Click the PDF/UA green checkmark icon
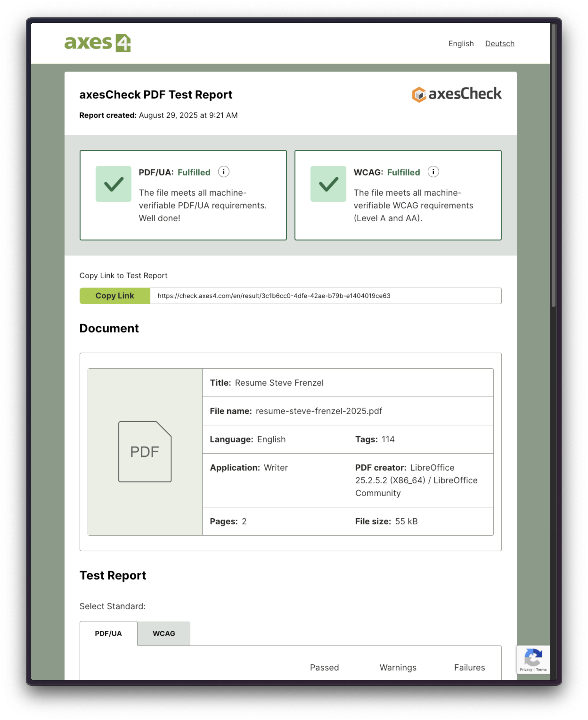The image size is (588, 720). tap(114, 184)
